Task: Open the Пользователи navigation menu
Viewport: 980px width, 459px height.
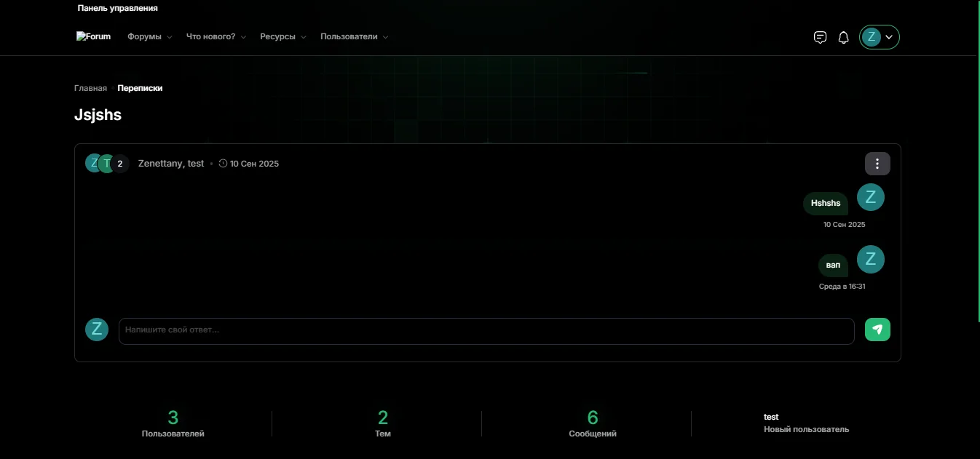Action: coord(354,37)
